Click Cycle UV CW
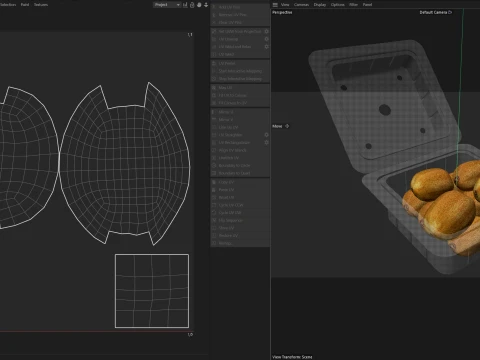 pos(240,213)
